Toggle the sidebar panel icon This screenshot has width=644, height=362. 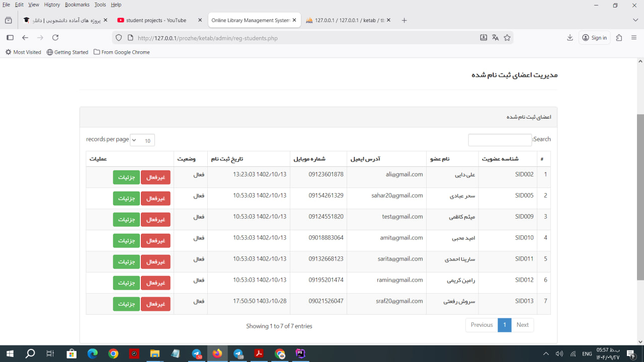10,38
